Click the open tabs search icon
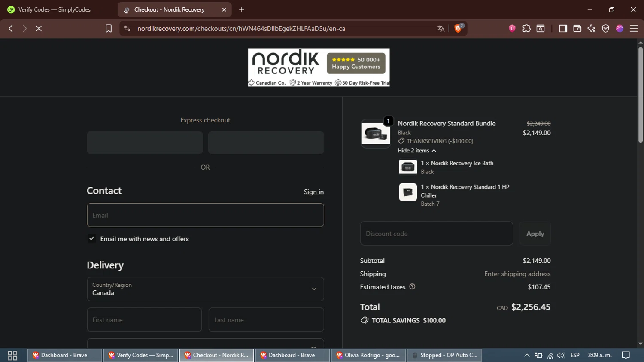 click(541, 28)
